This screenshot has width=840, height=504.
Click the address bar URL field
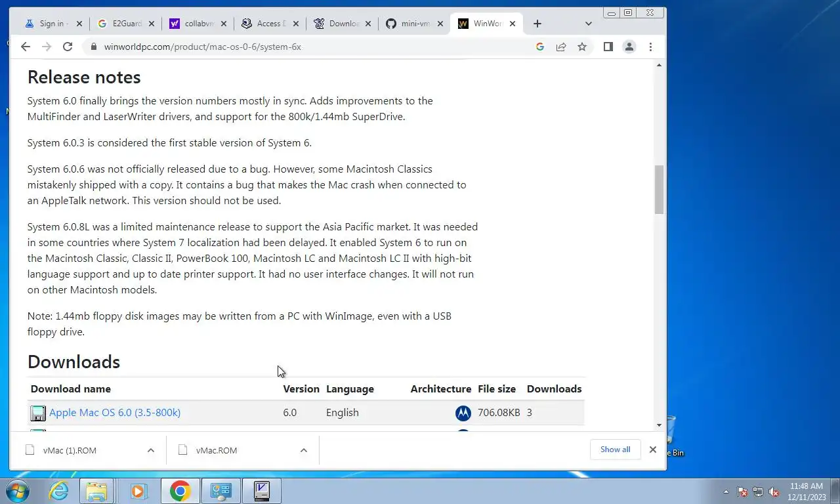(x=315, y=47)
